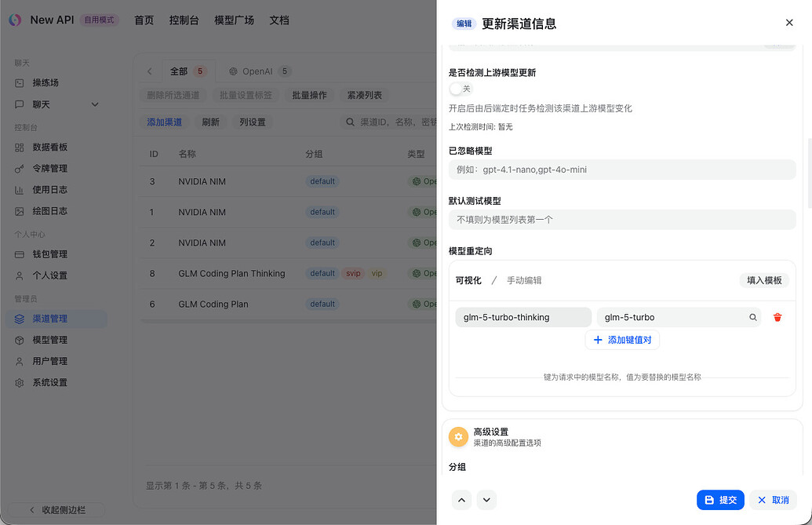Click the channel table horizontal scrollbar
Screen dimensions: 812x525
coord(288,321)
